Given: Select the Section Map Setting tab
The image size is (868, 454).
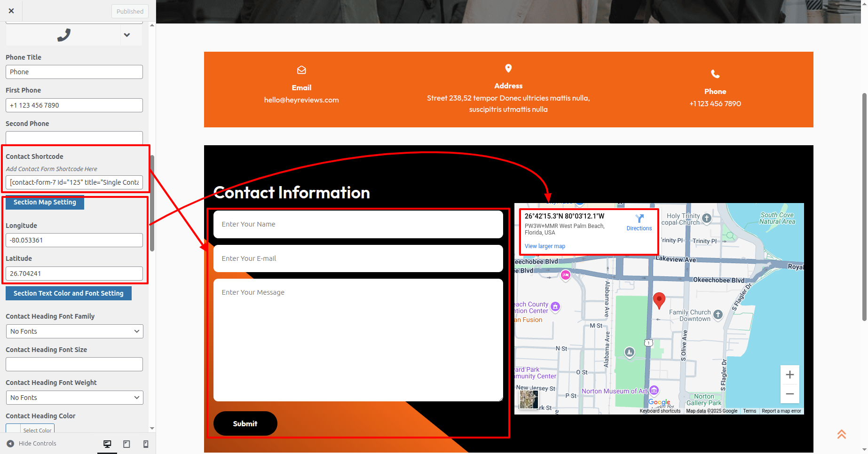Looking at the screenshot, I should [45, 202].
